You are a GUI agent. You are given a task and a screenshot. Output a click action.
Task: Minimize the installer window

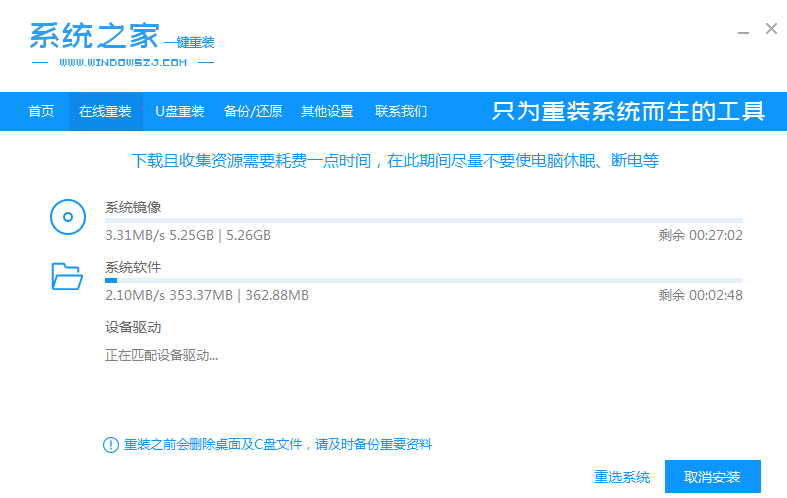click(743, 33)
